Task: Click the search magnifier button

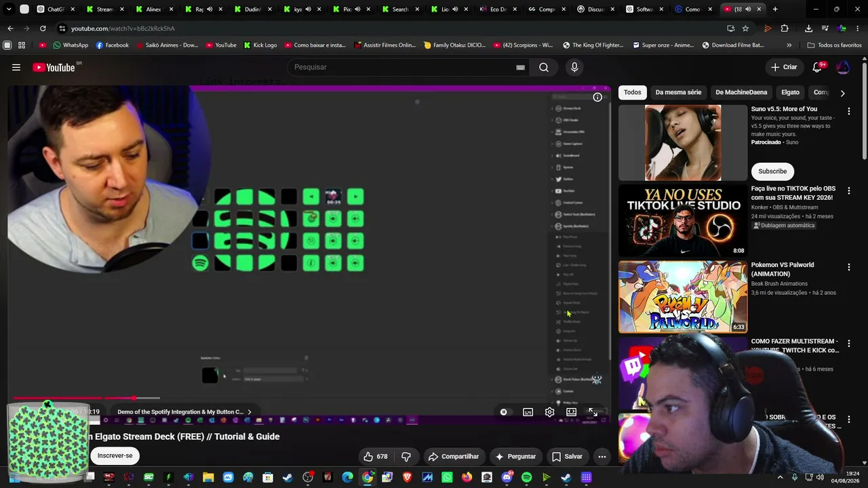Action: [544, 67]
